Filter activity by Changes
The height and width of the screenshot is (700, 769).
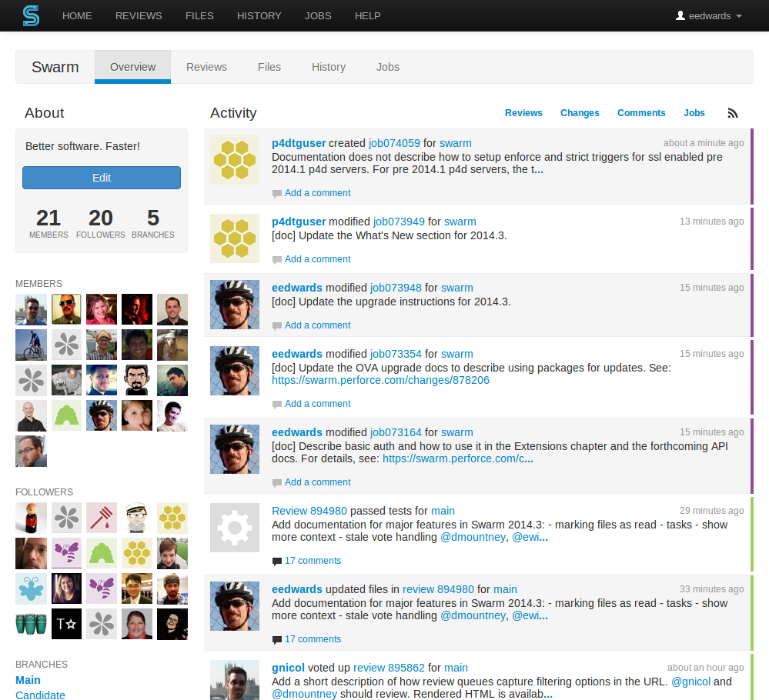(x=580, y=113)
